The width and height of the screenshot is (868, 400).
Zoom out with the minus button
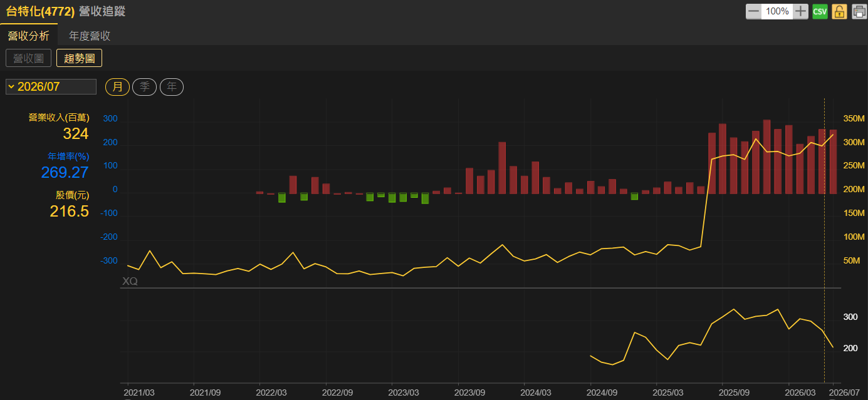pos(753,11)
